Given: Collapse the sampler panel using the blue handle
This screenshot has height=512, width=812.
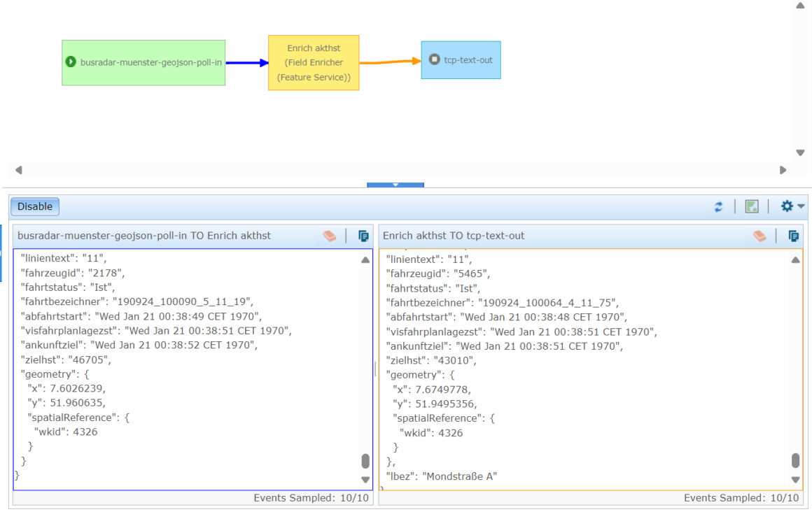Looking at the screenshot, I should pyautogui.click(x=395, y=185).
